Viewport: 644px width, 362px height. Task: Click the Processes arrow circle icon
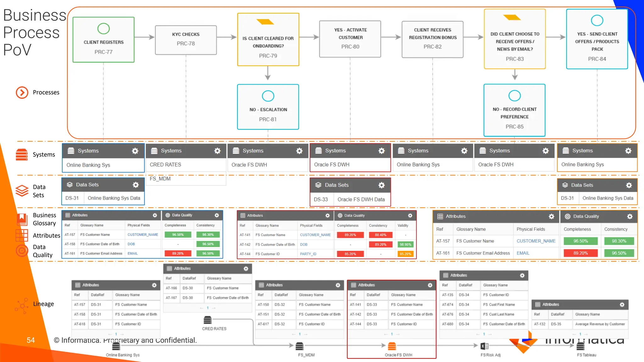click(x=22, y=92)
